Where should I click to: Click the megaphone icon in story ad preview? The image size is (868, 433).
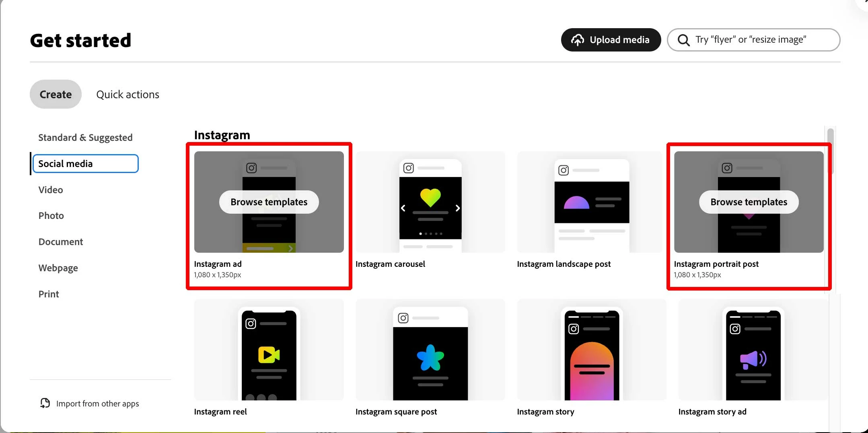pyautogui.click(x=753, y=359)
